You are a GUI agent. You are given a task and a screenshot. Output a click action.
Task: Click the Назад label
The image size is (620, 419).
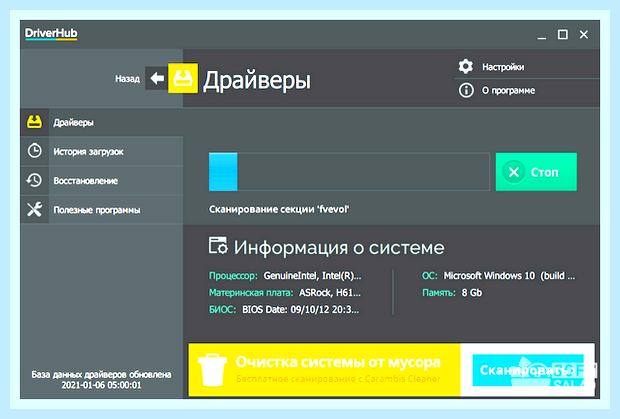click(x=127, y=79)
